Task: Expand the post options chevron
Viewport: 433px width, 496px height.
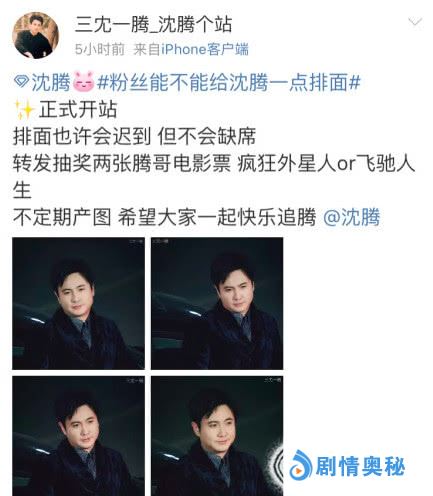Action: pos(415,22)
